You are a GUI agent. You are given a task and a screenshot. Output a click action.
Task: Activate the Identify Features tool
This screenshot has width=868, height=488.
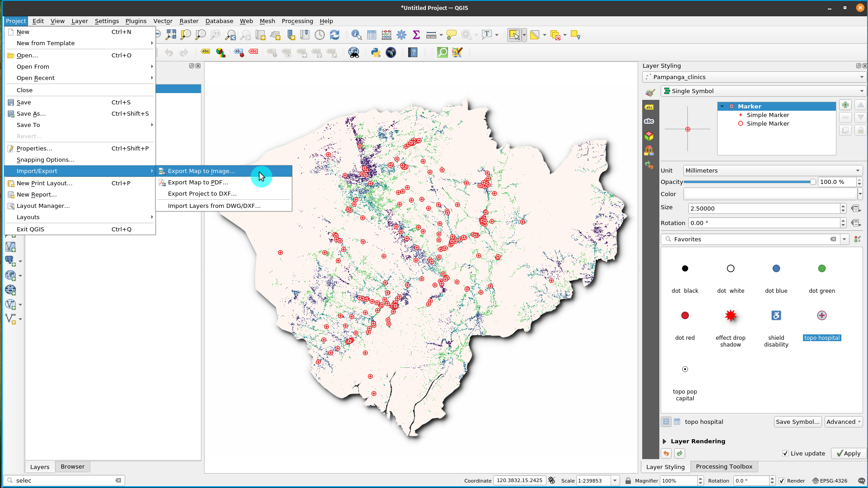[x=356, y=34]
